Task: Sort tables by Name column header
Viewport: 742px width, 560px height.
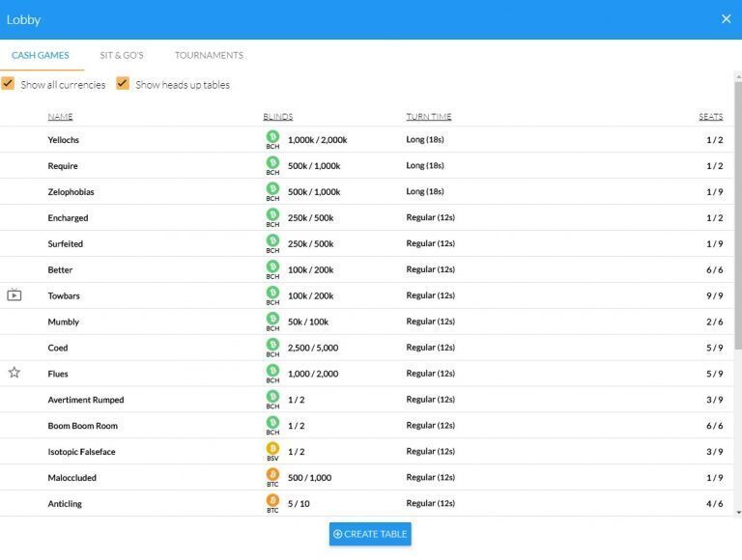Action: tap(60, 117)
